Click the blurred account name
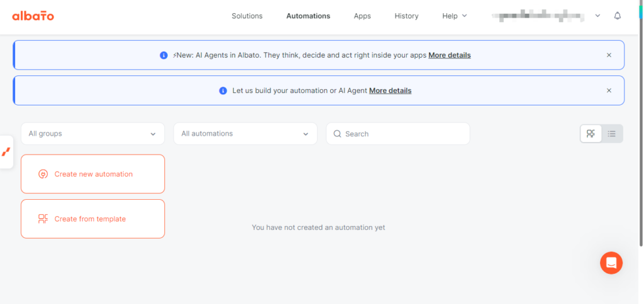The height and width of the screenshot is (304, 644). (x=538, y=16)
